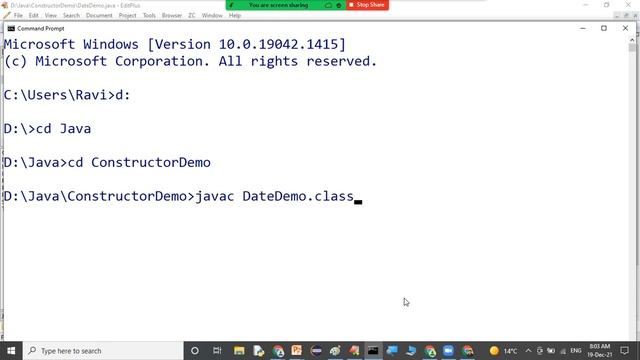Click the cloud icon in the sharing bar

[x=328, y=5]
